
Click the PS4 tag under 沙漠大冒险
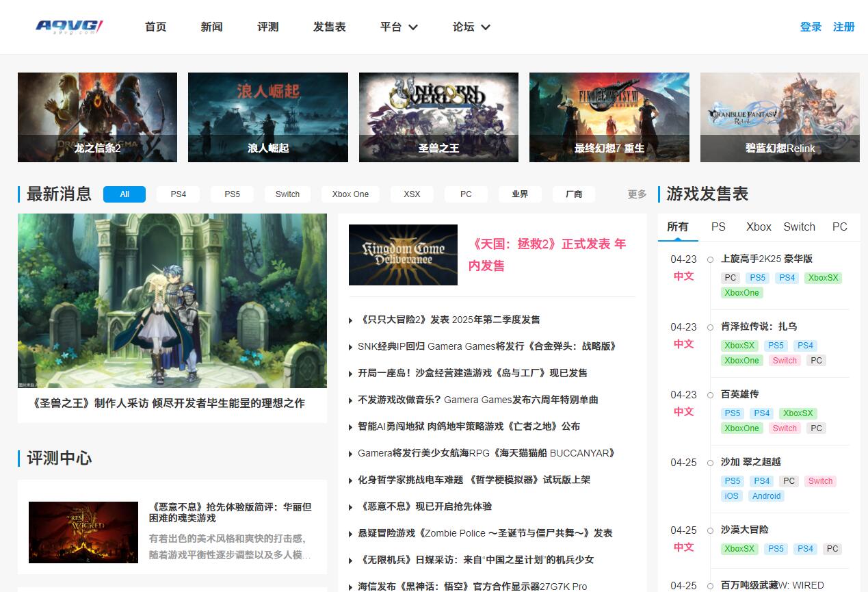coord(806,549)
